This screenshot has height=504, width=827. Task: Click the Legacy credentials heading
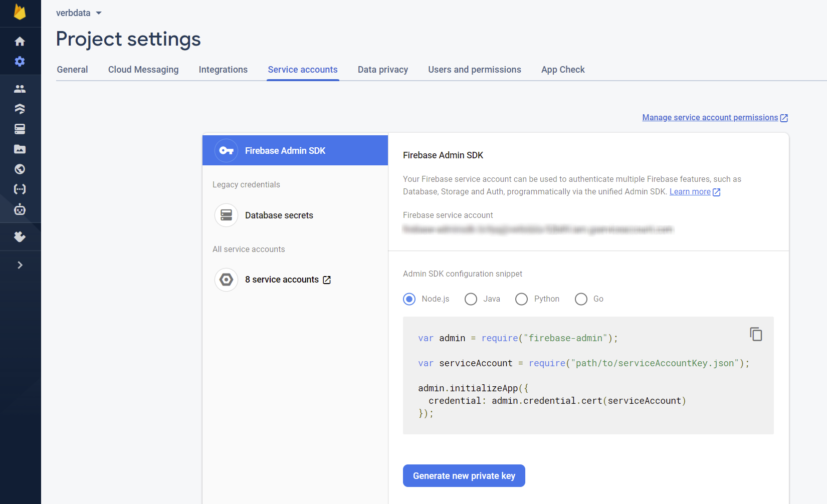246,184
